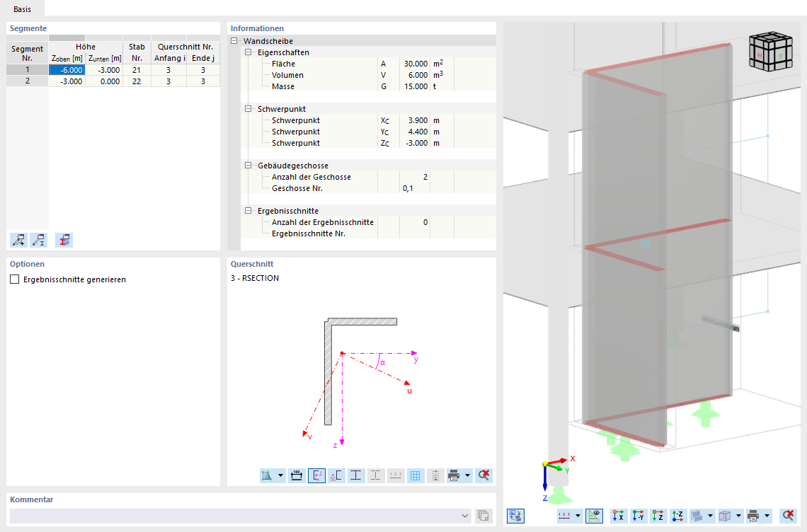Select Z oben cell value -6.000
This screenshot has width=807, height=532.
[67, 70]
